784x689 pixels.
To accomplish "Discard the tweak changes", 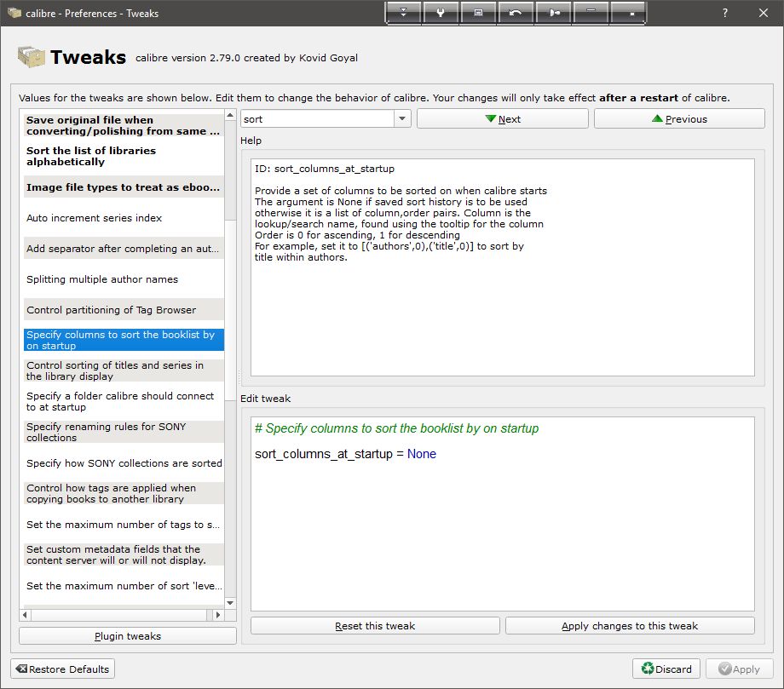I will (x=666, y=669).
